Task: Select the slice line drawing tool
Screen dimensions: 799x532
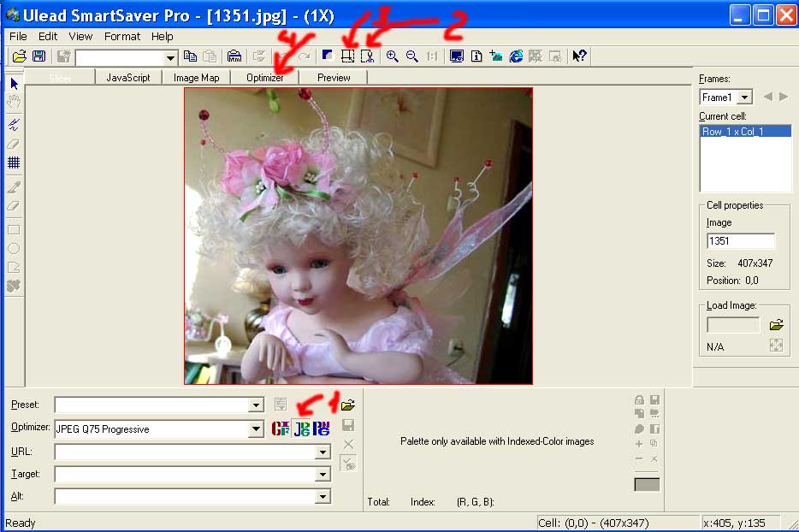Action: pos(14,124)
